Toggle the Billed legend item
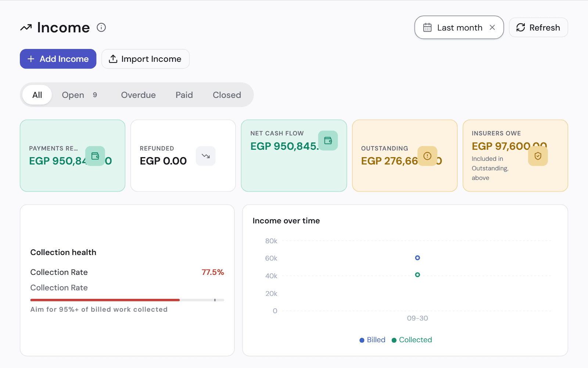 372,340
